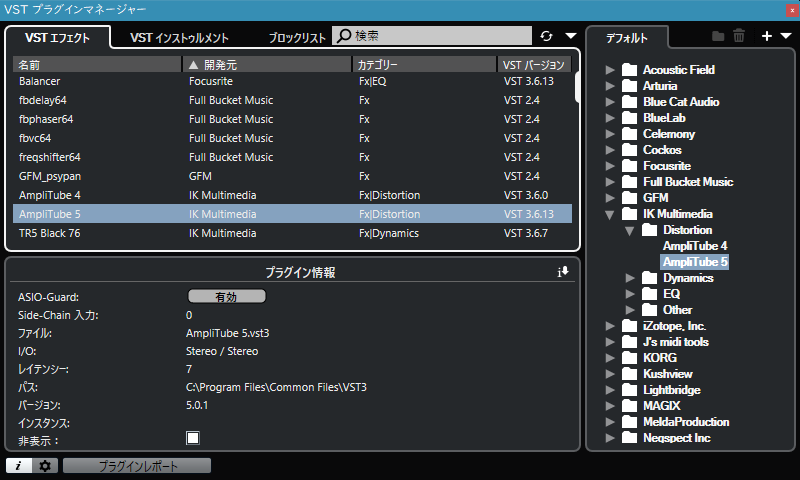The width and height of the screenshot is (800, 480).
Task: Select the fbdelay64 plug-in row
Action: pyautogui.click(x=292, y=100)
